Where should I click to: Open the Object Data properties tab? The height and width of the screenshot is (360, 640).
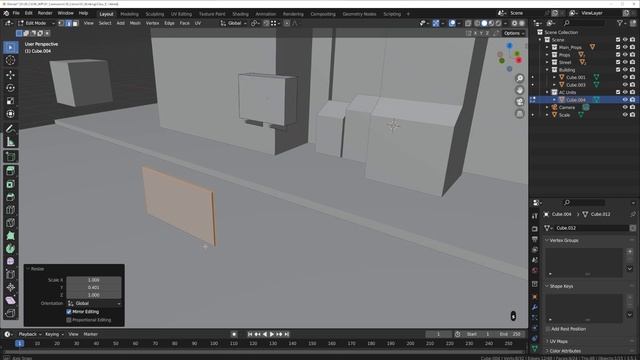point(535,348)
